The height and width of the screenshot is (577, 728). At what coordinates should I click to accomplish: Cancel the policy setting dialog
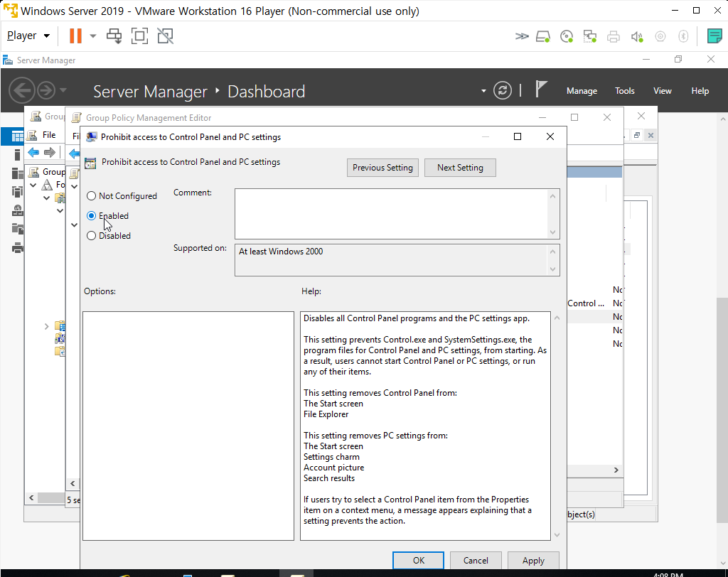pos(476,560)
